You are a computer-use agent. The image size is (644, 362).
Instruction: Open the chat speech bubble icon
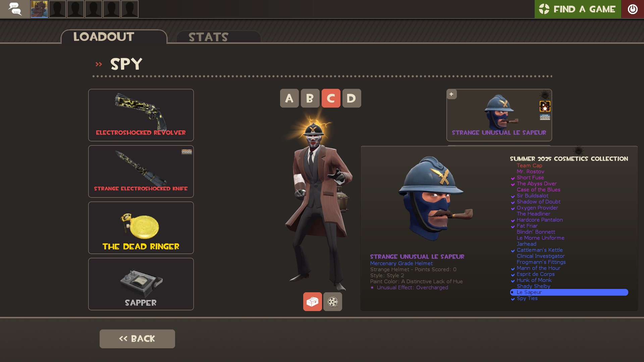[x=15, y=9]
